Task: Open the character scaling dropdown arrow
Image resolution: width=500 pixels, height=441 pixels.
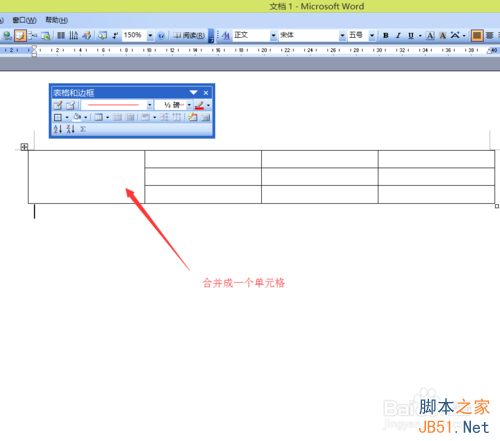Action: coord(464,35)
